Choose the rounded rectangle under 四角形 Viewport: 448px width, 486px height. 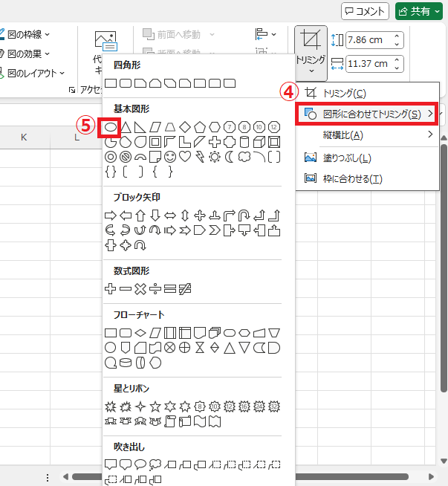click(126, 83)
